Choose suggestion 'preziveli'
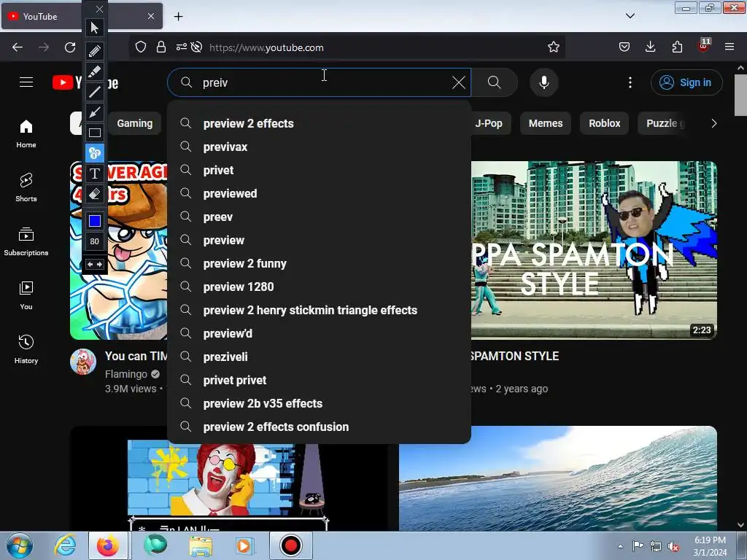This screenshot has width=747, height=560. click(319, 357)
